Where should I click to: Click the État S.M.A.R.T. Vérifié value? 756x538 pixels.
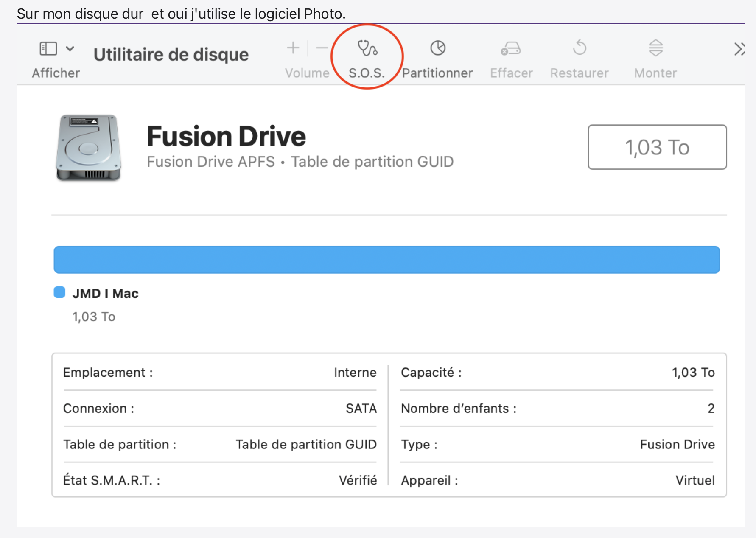point(358,480)
